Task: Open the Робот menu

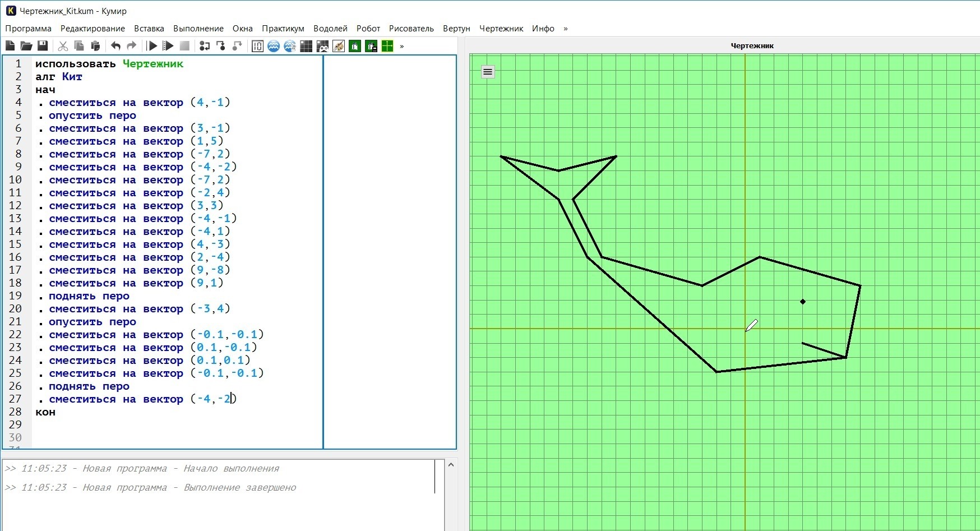Action: pos(368,29)
